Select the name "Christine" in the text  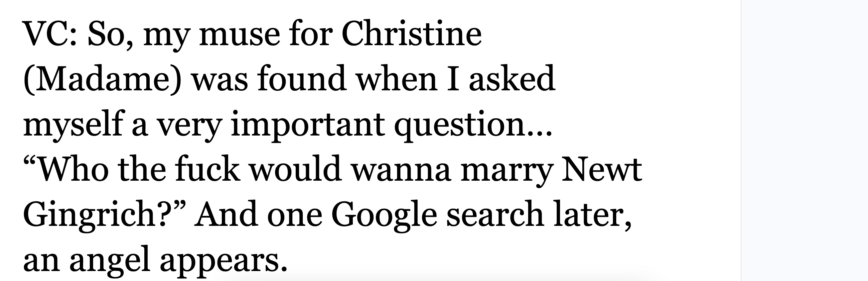tap(412, 35)
